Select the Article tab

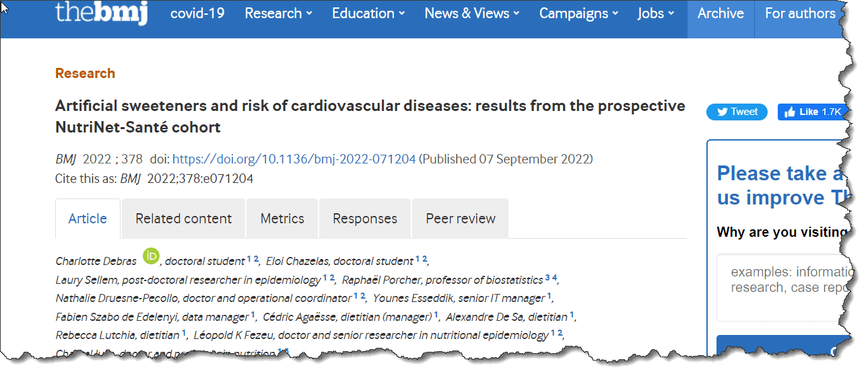pyautogui.click(x=88, y=219)
